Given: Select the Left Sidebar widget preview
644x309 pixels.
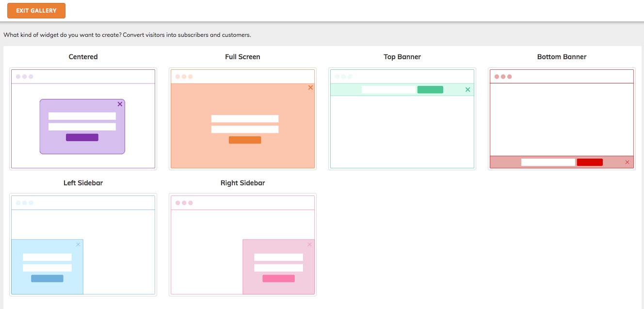Looking at the screenshot, I should 83,245.
